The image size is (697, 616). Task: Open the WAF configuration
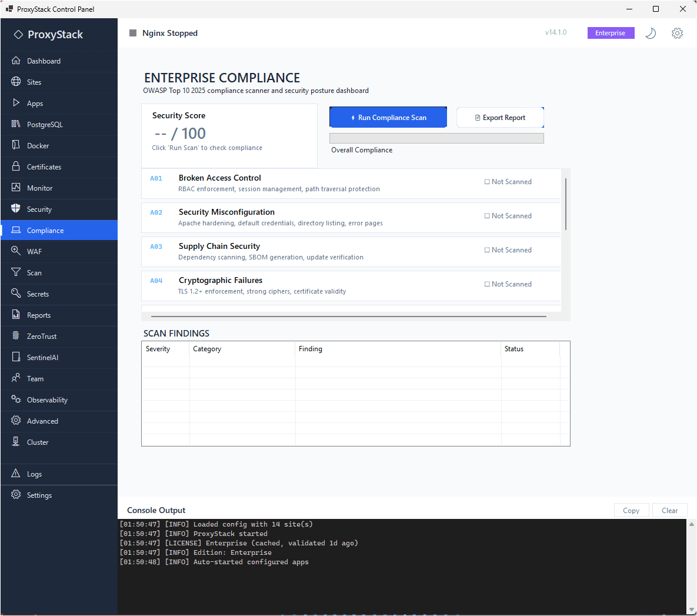(35, 251)
